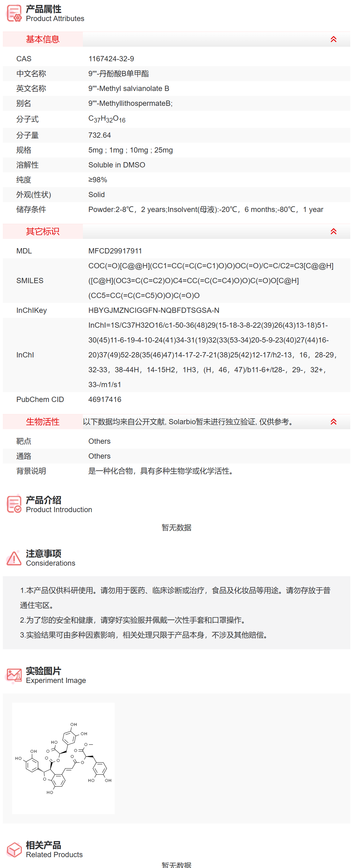Viewport: 358px width, 868px height.
Task: Click the PubChem CID row label
Action: tap(40, 399)
